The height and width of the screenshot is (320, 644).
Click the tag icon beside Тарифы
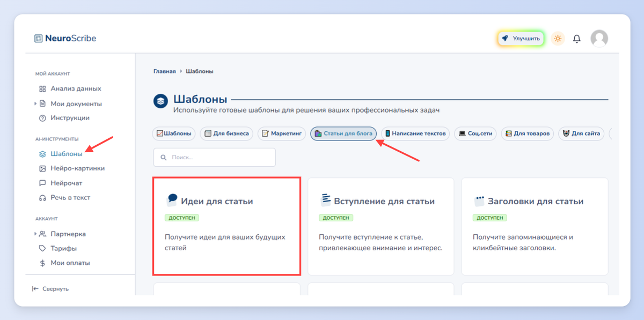[x=43, y=249]
